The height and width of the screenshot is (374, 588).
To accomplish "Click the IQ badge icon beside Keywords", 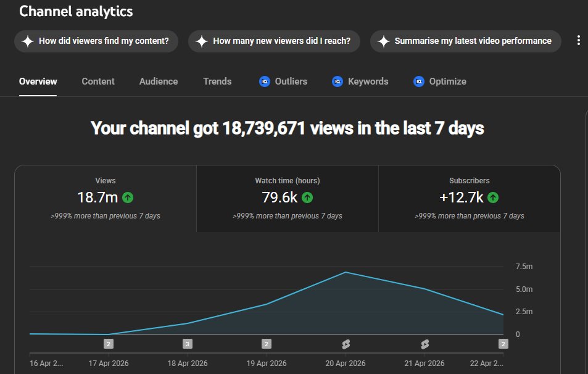I will click(337, 81).
